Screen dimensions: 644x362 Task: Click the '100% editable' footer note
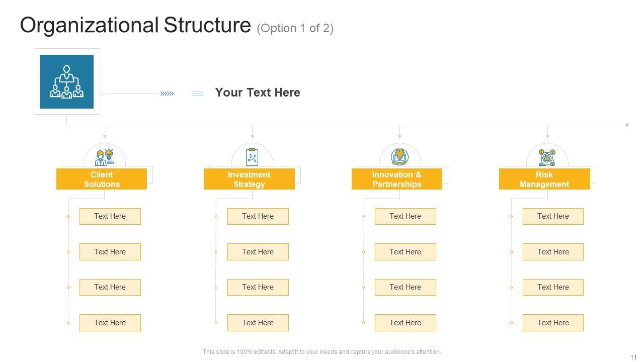tap(321, 352)
